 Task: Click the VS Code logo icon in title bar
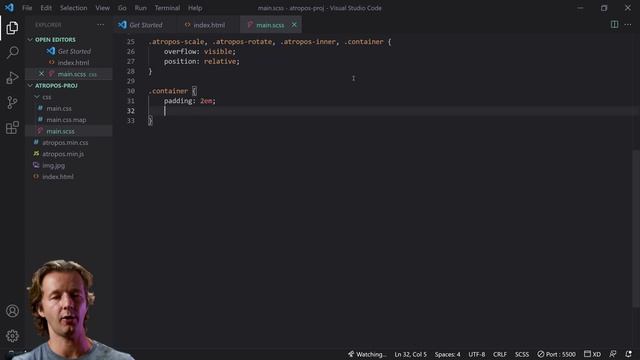coord(9,8)
